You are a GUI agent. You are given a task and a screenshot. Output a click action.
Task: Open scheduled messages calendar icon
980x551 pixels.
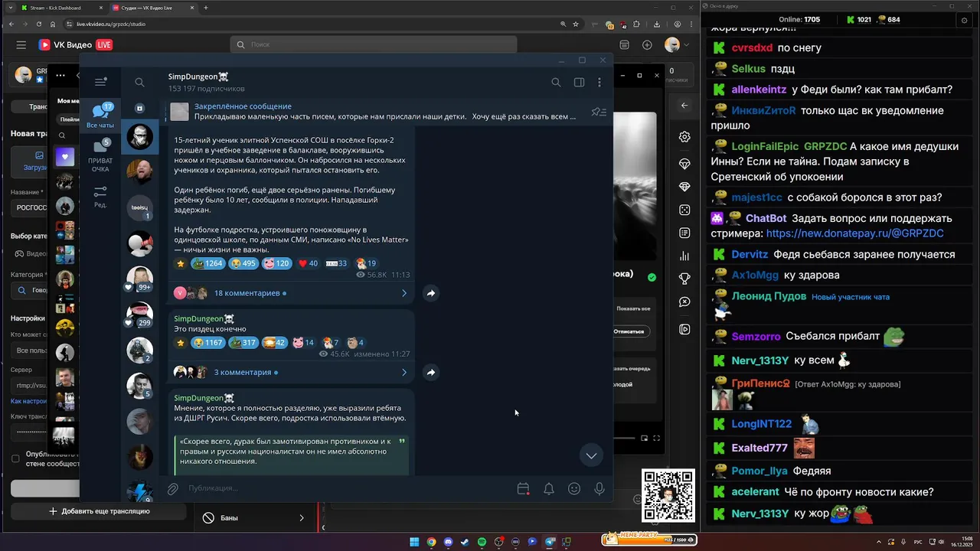pyautogui.click(x=523, y=488)
